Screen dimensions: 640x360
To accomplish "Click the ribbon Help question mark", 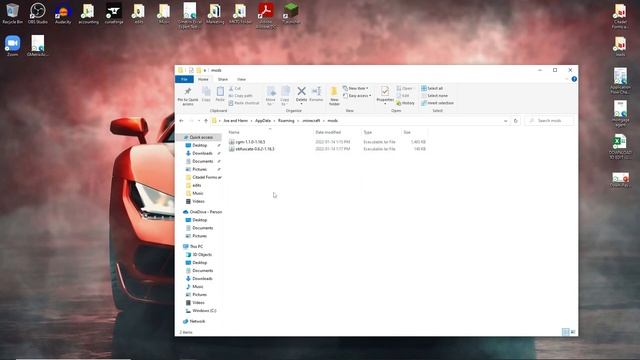I will (x=574, y=79).
